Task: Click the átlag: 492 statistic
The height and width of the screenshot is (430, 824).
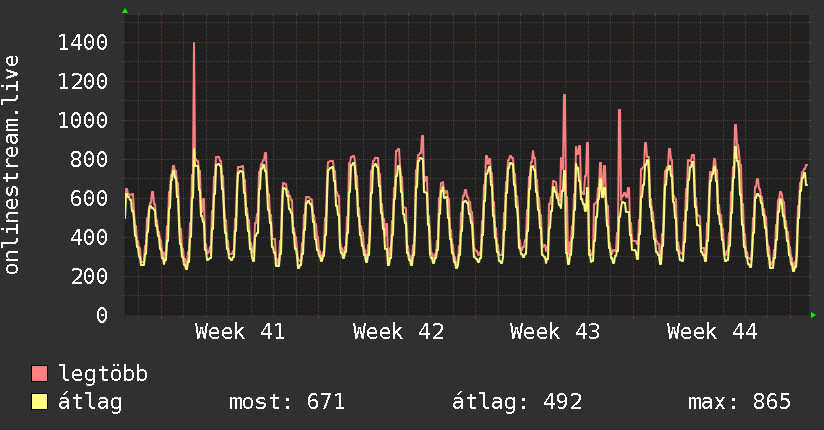Action: pos(517,402)
